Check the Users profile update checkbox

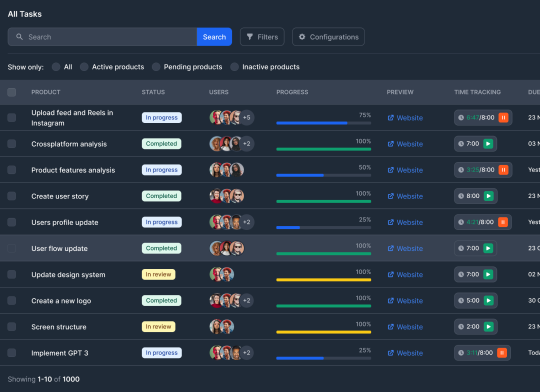pyautogui.click(x=12, y=222)
